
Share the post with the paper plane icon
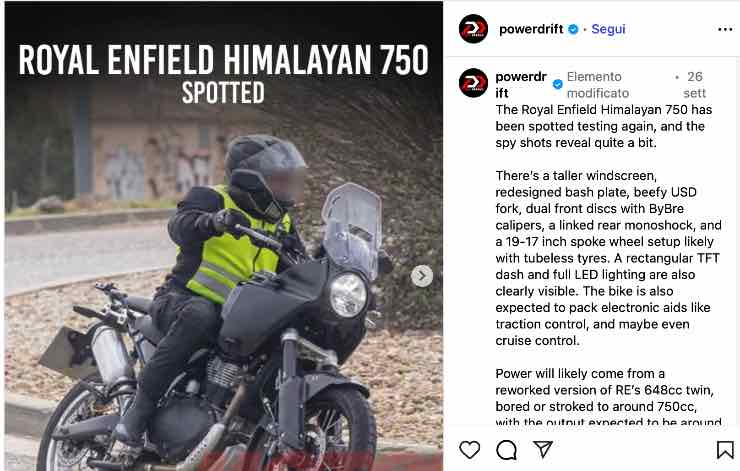click(x=543, y=449)
